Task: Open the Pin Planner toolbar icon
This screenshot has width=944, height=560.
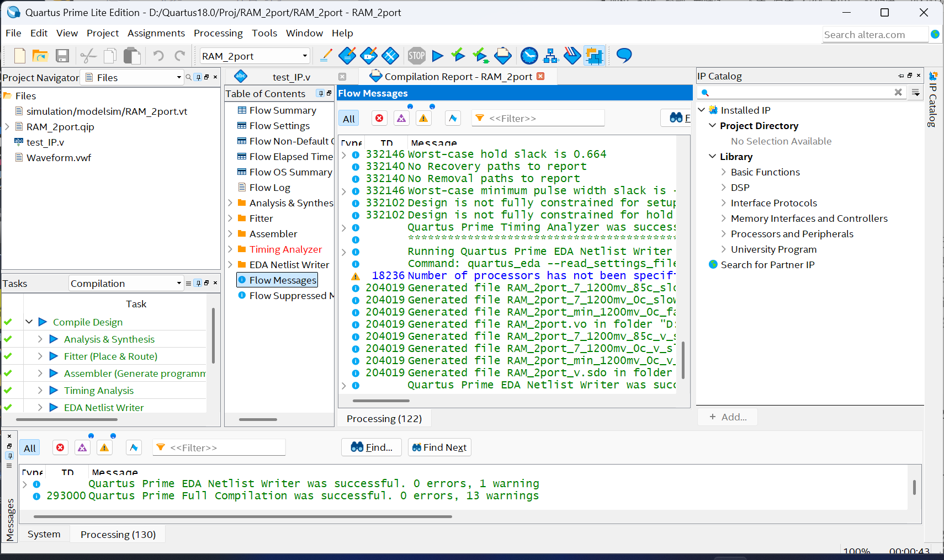Action: tap(369, 56)
